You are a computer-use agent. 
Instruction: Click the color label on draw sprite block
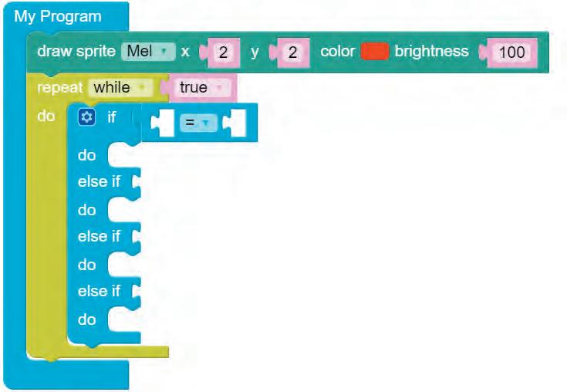click(337, 52)
